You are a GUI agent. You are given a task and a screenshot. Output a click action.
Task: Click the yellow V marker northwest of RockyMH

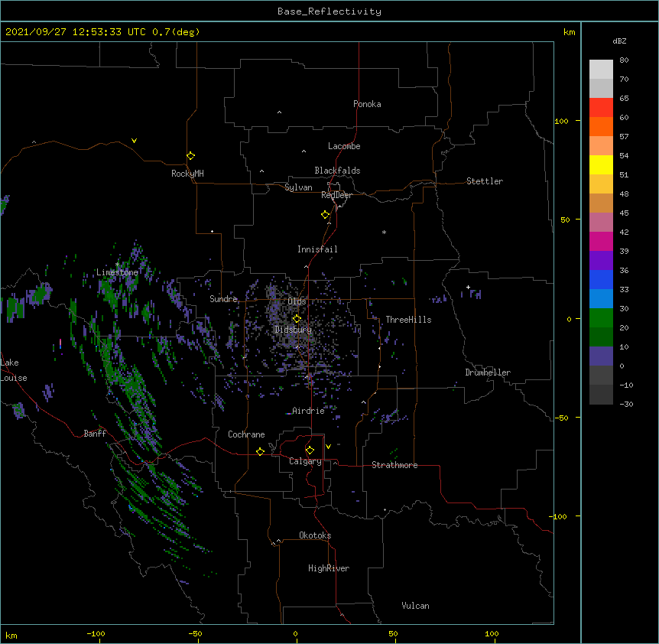(134, 141)
